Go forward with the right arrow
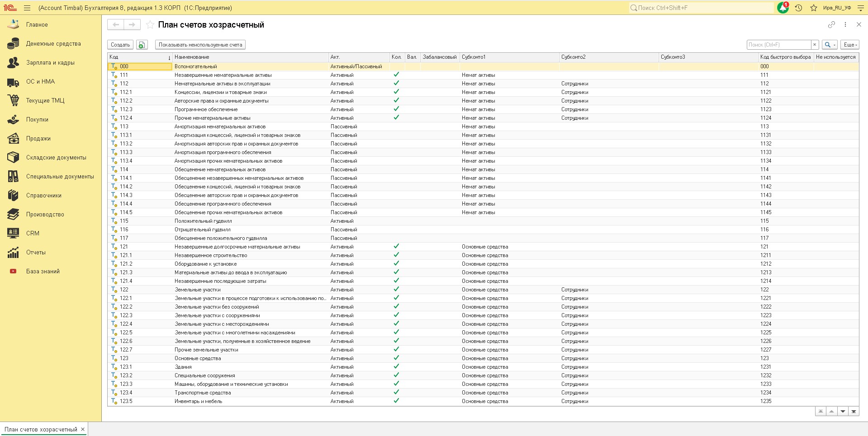Viewport: 868px width, 436px height. [x=132, y=25]
